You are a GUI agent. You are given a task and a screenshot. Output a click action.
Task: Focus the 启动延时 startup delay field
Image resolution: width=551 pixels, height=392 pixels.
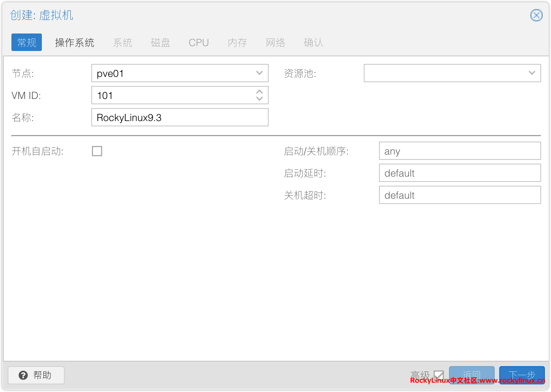click(x=460, y=173)
